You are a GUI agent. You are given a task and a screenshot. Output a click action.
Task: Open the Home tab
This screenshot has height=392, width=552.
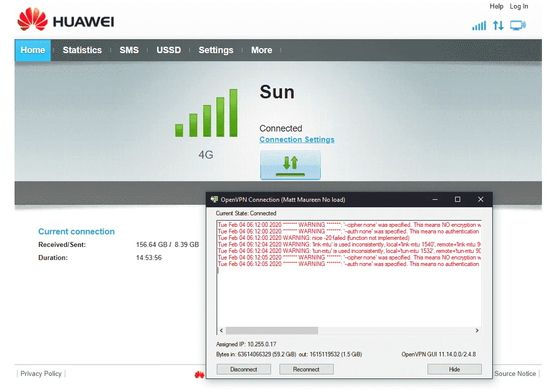coord(33,50)
